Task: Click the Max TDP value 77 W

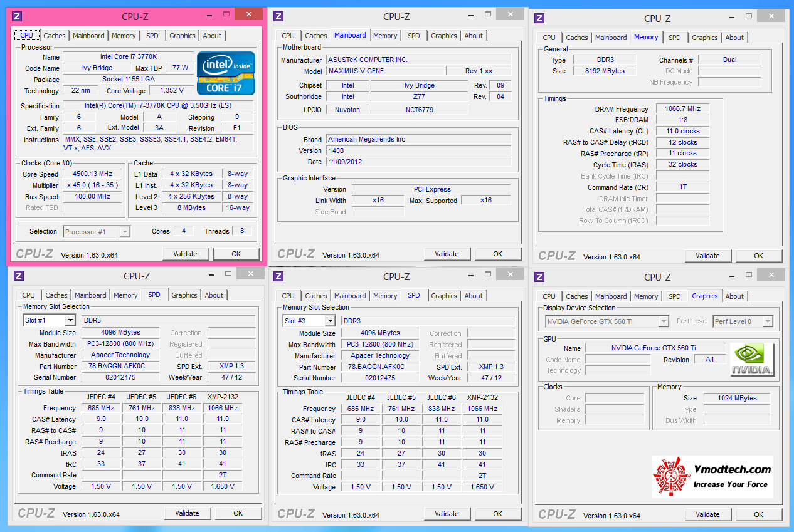Action: 180,68
